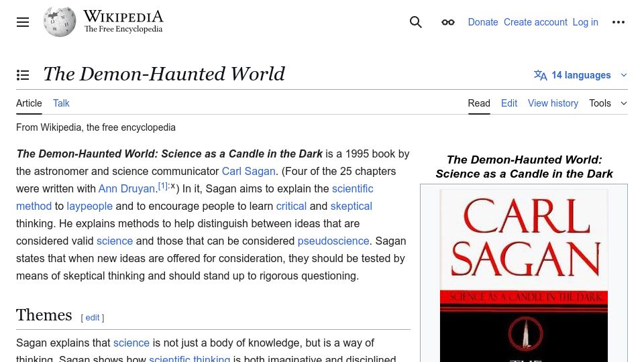Click the language translate icon
This screenshot has height=362, width=644.
coord(540,75)
